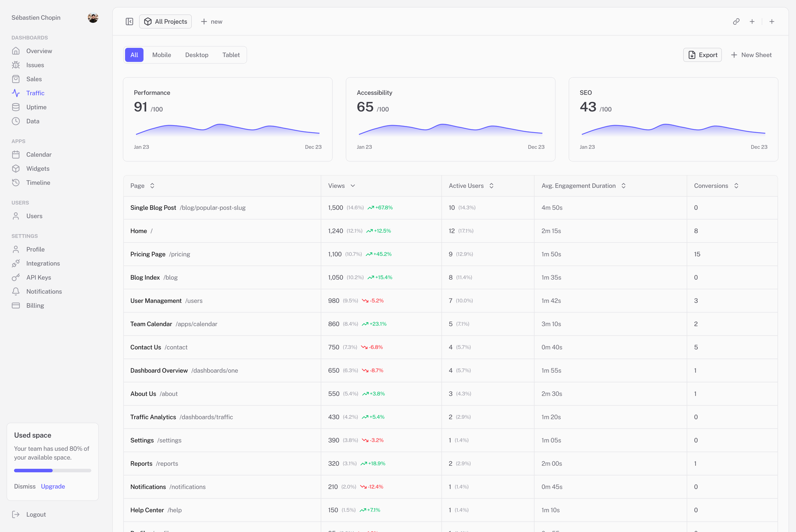
Task: Click the used space progress bar
Action: 53,471
